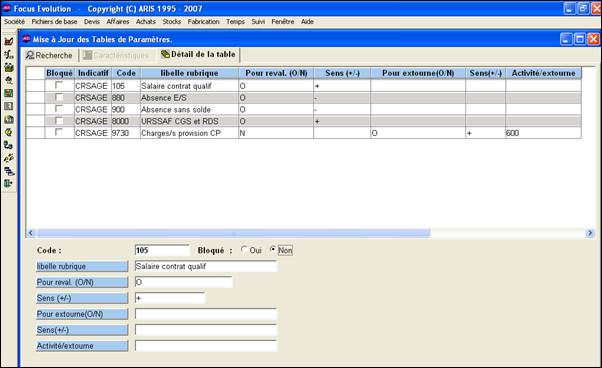
Task: Tick the Bloqué checkbox for code 105
Action: 59,85
